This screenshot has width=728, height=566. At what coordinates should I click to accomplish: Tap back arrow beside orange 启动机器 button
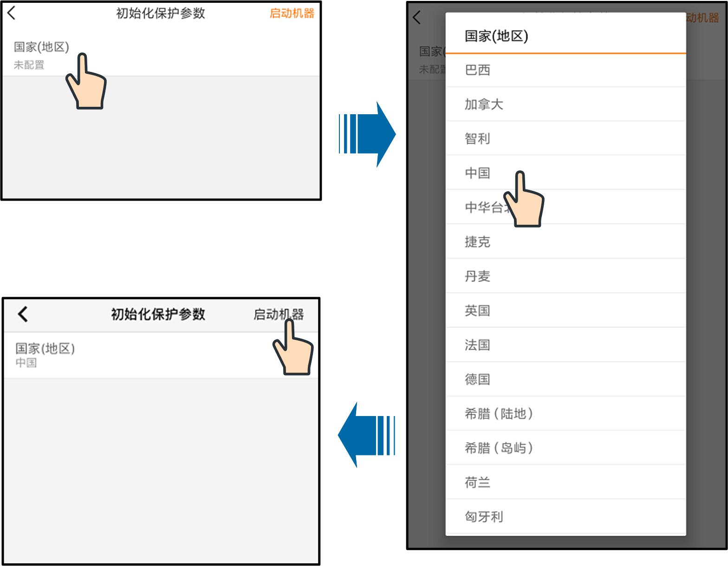point(12,13)
